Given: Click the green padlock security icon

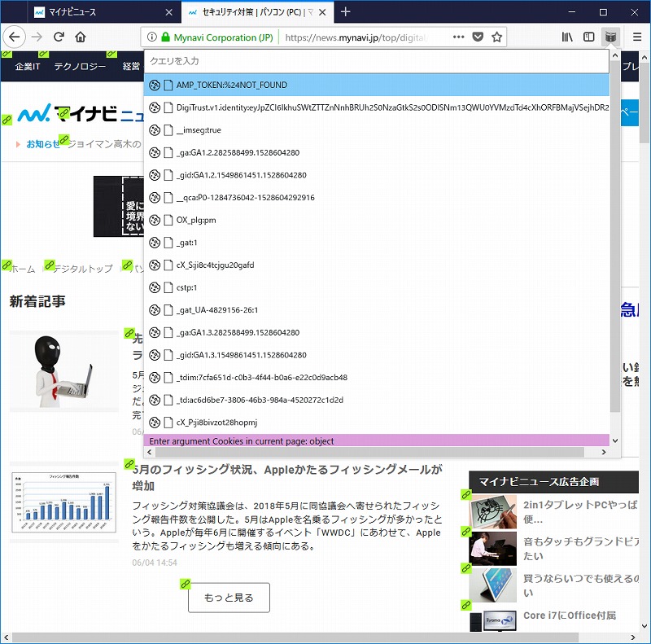Looking at the screenshot, I should point(165,37).
